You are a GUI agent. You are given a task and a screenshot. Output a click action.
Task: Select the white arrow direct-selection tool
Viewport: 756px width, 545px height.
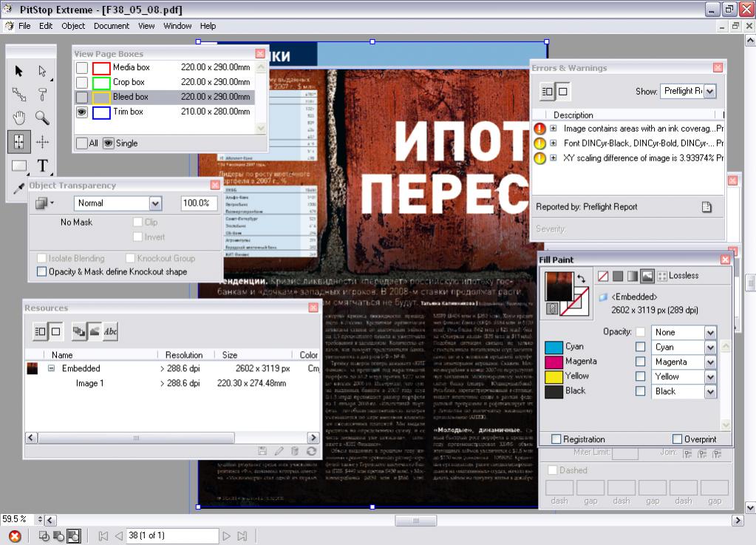tap(42, 72)
